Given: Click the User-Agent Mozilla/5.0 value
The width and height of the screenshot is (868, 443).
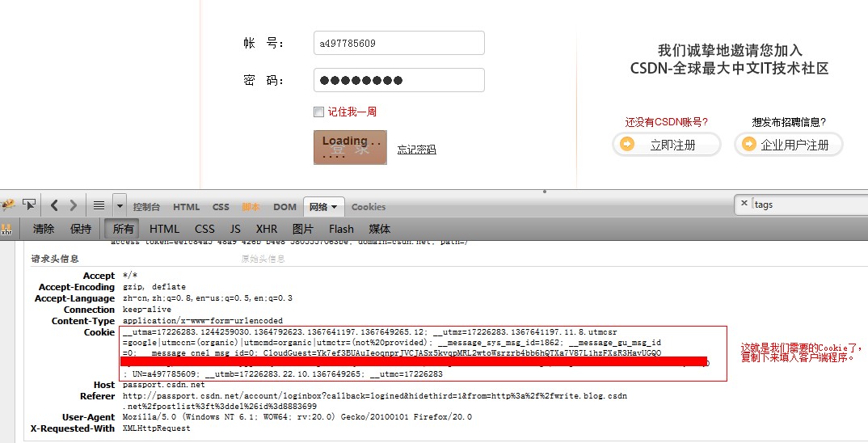Looking at the screenshot, I should pyautogui.click(x=297, y=416).
